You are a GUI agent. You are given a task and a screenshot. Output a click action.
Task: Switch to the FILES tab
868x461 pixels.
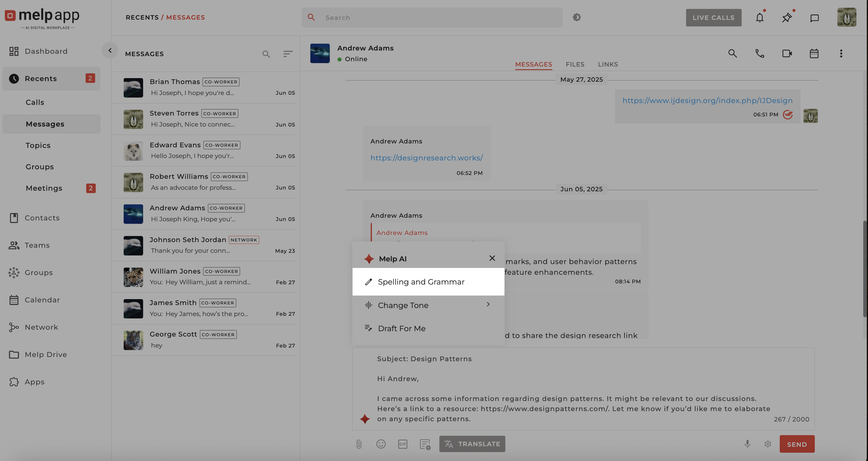coord(575,64)
